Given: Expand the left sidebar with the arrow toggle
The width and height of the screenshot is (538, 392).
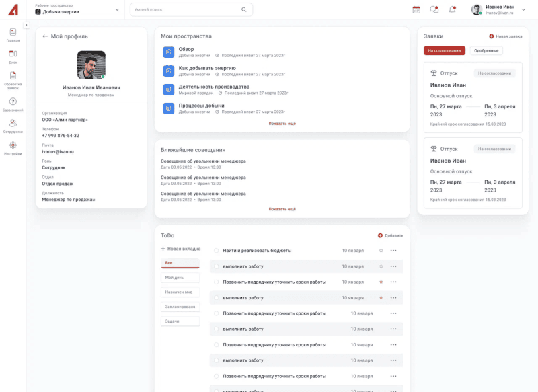Looking at the screenshot, I should click(x=26, y=25).
